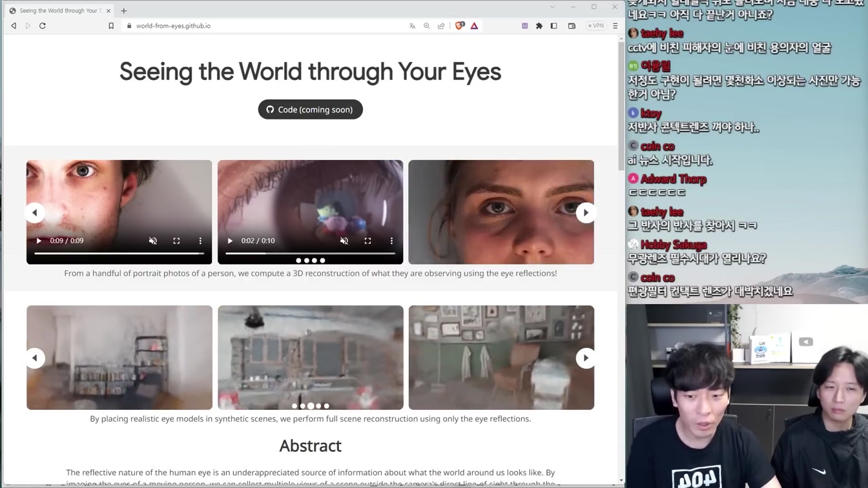Open the zoom magnifier icon in address bar
Image resolution: width=868 pixels, height=488 pixels.
tap(427, 26)
